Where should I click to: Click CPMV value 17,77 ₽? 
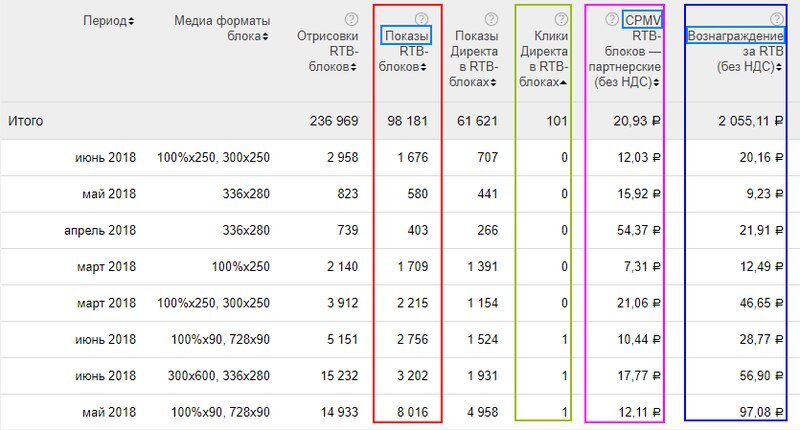pyautogui.click(x=639, y=376)
